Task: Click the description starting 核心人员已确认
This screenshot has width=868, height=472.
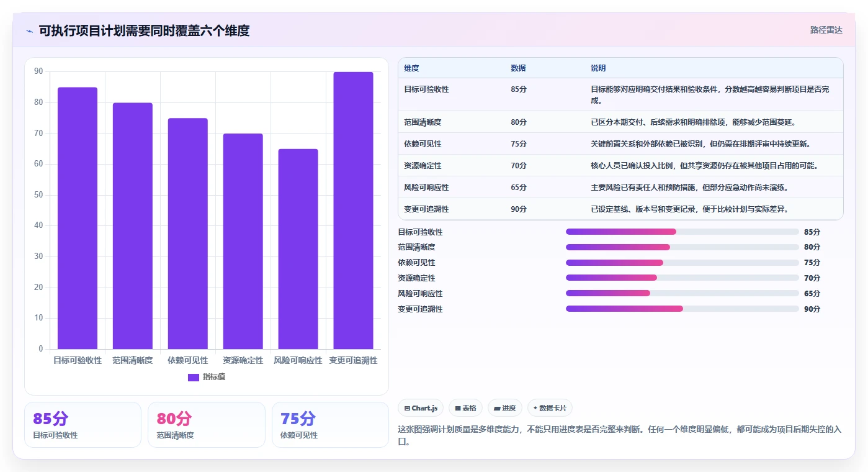Action: click(x=704, y=166)
